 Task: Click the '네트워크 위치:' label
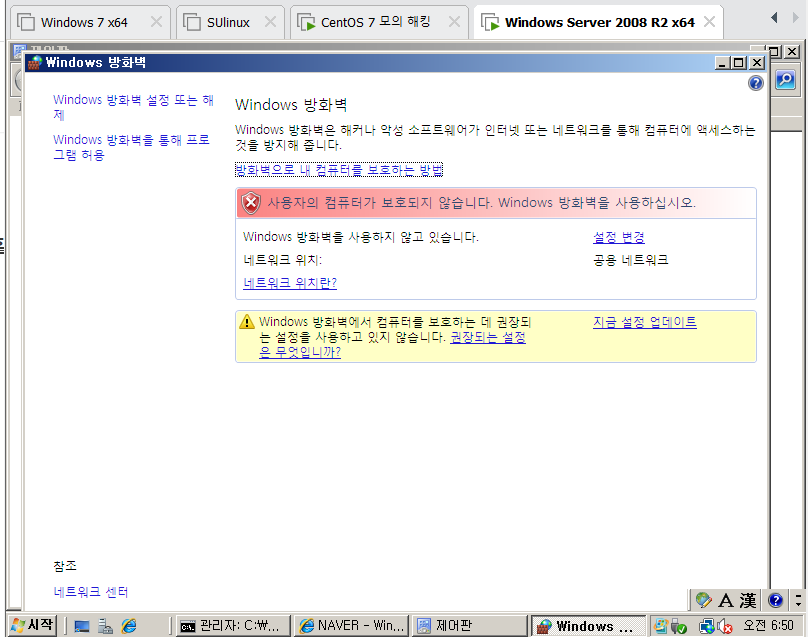282,260
